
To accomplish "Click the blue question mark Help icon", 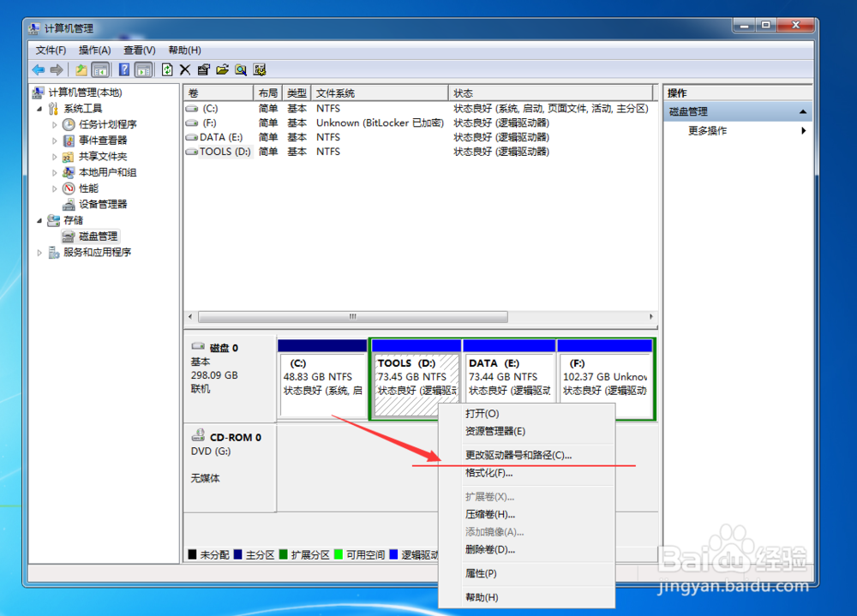I will (x=124, y=70).
